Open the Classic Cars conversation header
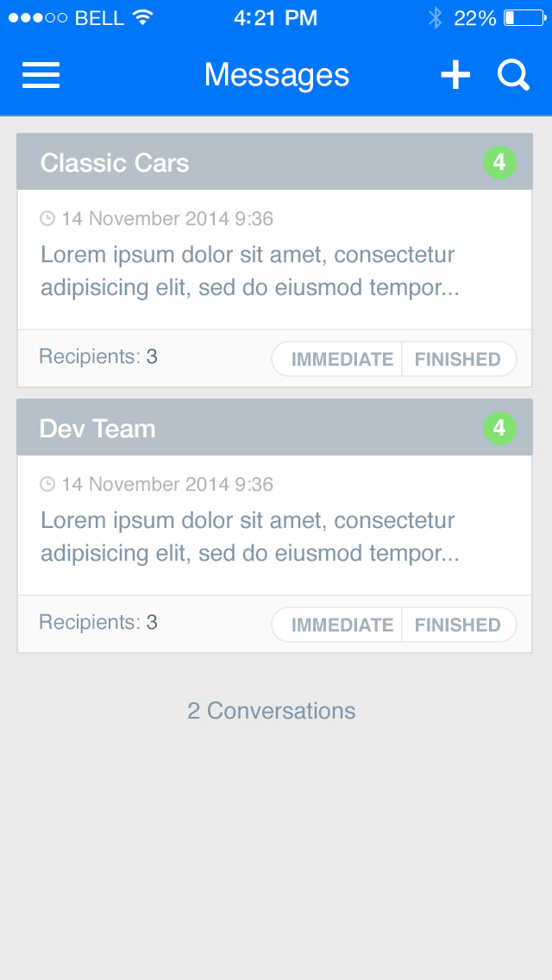The image size is (552, 980). click(115, 162)
